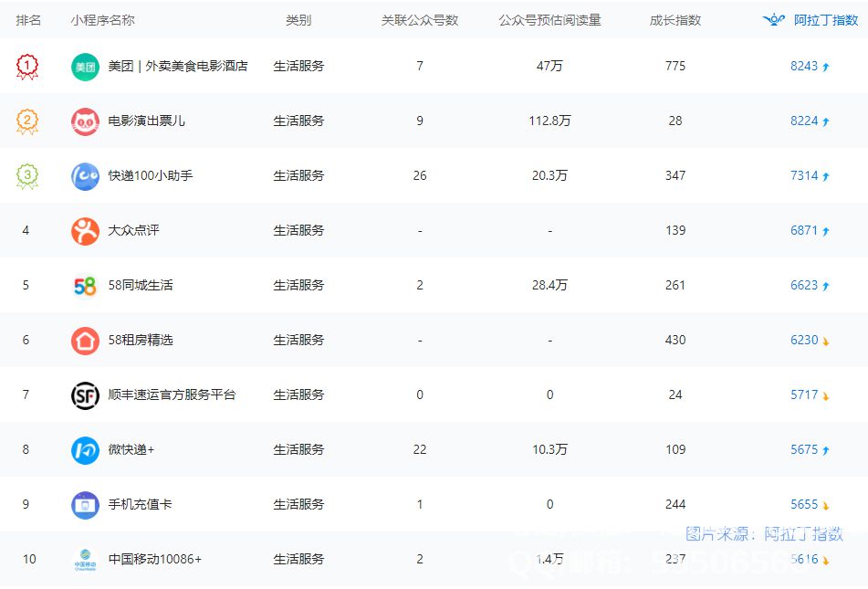The height and width of the screenshot is (589, 868).
Task: Click the index value 8224
Action: click(x=804, y=121)
